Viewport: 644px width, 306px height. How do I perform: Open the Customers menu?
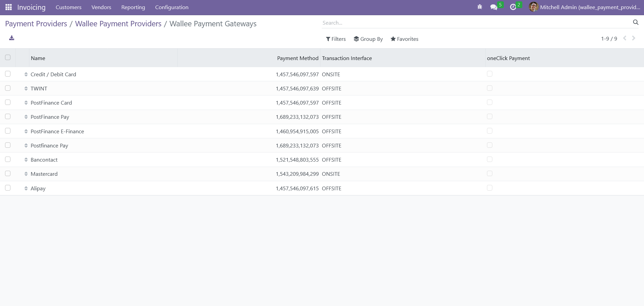pyautogui.click(x=68, y=7)
